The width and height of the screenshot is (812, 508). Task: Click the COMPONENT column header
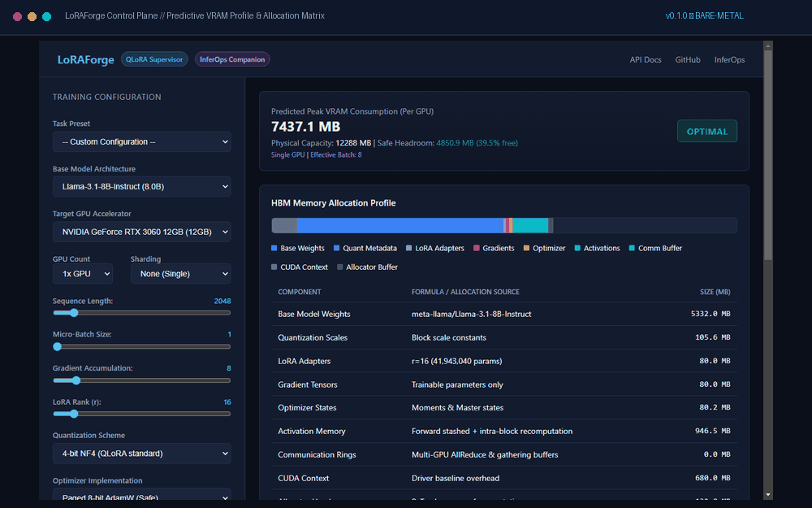(x=300, y=292)
